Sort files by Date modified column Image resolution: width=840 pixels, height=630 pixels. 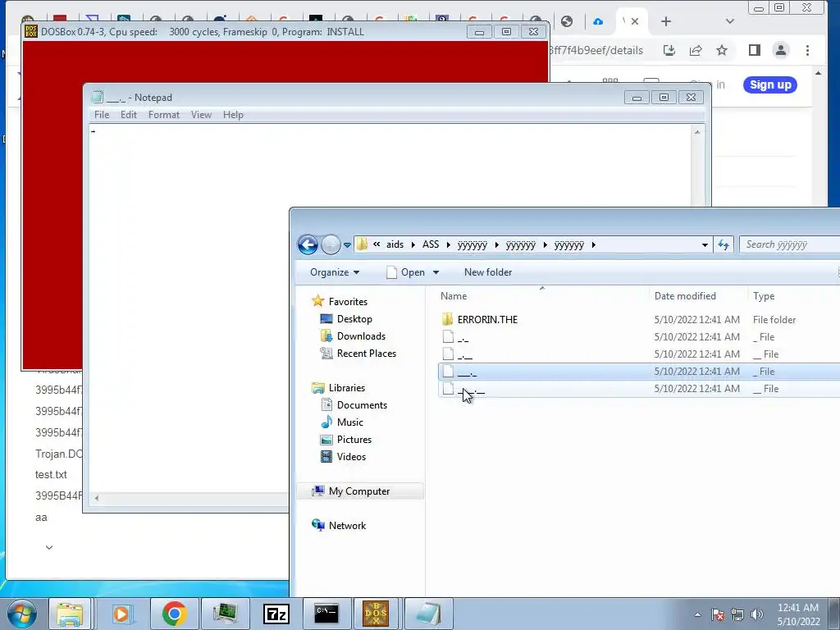coord(698,295)
